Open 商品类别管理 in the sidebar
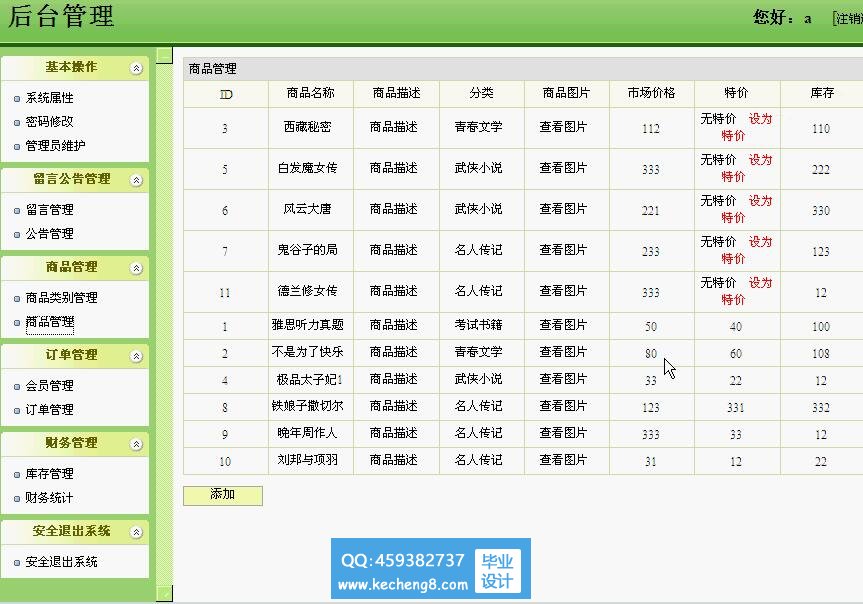 [x=62, y=298]
